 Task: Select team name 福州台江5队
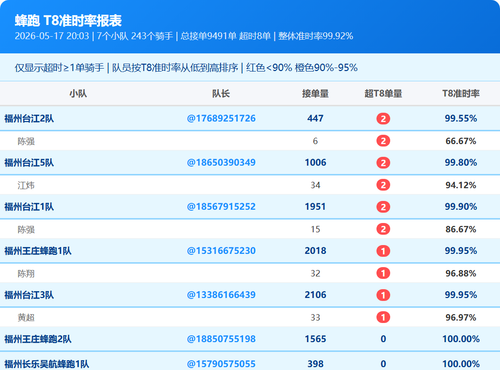[29, 163]
